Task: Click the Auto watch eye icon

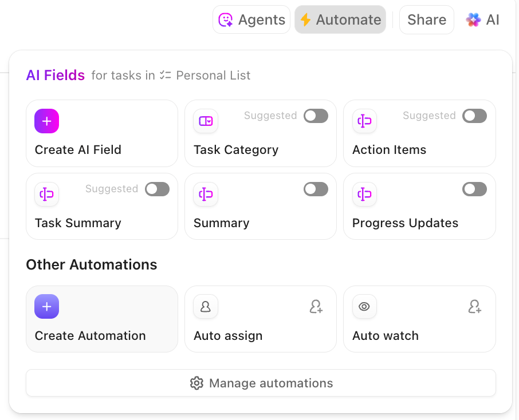Action: pos(364,307)
